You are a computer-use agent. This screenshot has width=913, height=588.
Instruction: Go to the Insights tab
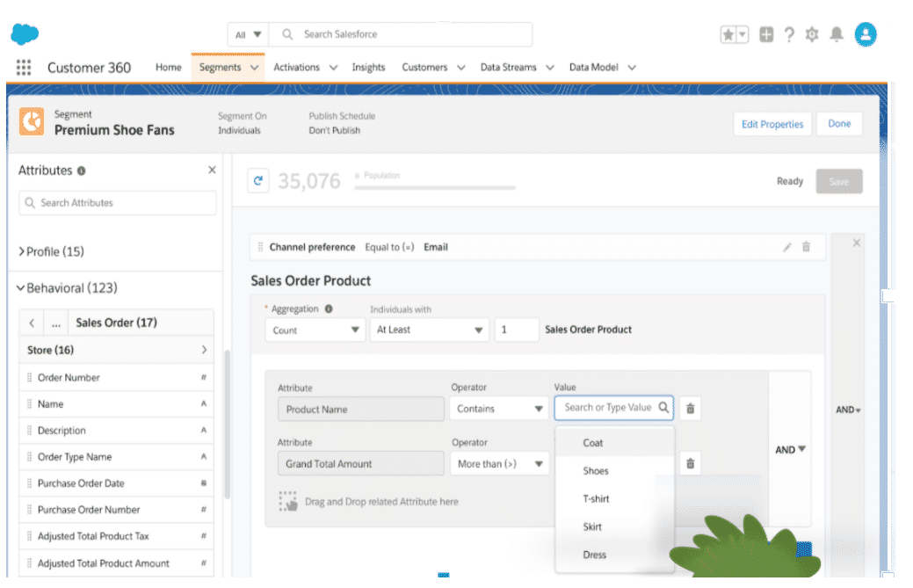coord(368,67)
